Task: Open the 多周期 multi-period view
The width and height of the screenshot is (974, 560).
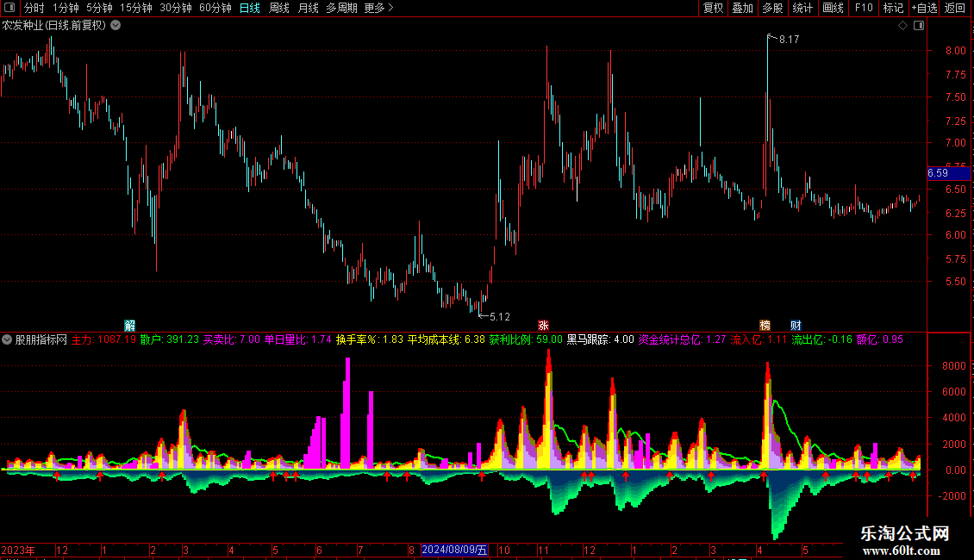Action: [x=341, y=8]
